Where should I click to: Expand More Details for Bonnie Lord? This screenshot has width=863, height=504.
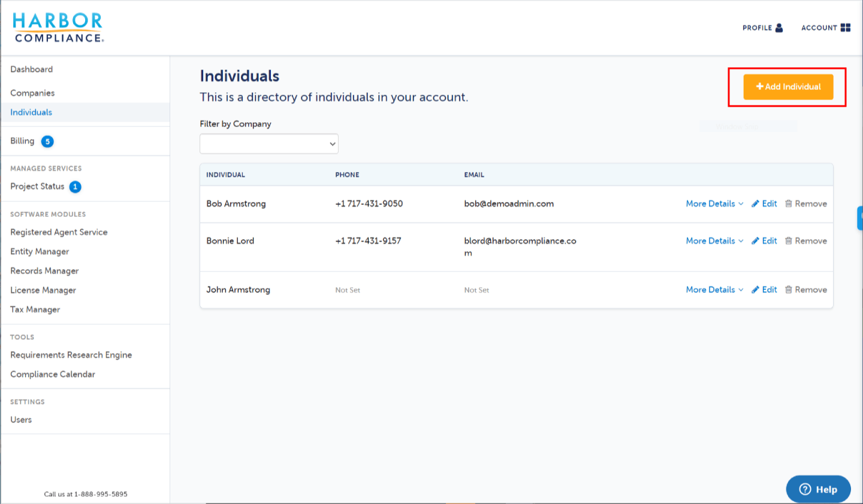click(714, 241)
